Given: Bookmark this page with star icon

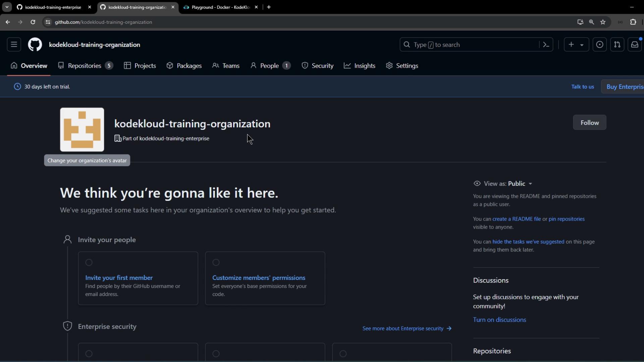Looking at the screenshot, I should [x=603, y=22].
